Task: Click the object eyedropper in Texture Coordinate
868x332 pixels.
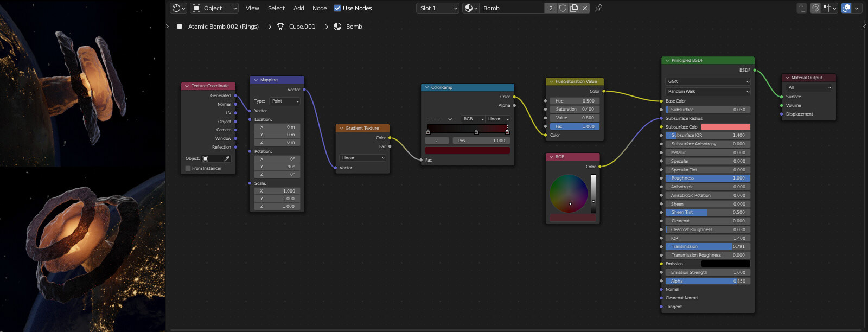Action: tap(227, 158)
